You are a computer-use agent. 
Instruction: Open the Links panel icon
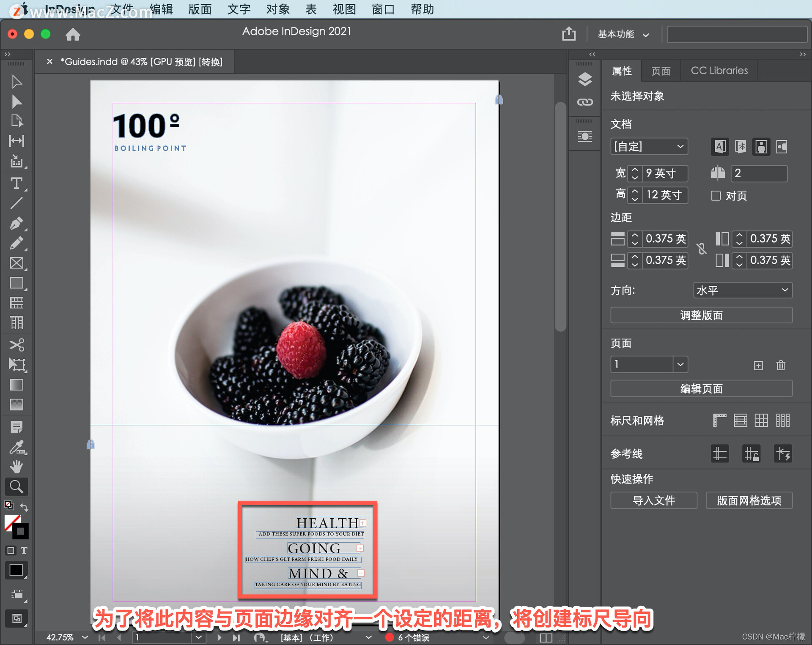pos(585,102)
